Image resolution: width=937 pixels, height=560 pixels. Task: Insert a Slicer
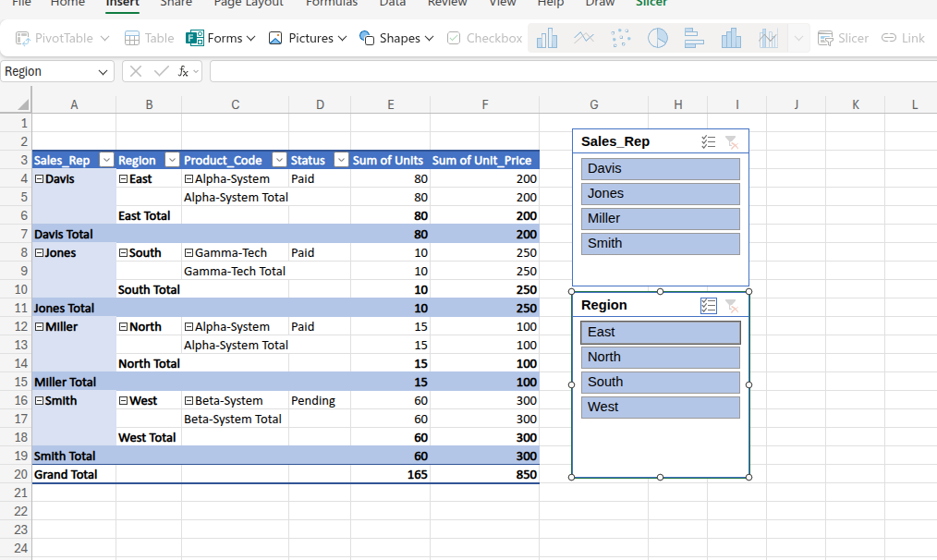tap(843, 38)
